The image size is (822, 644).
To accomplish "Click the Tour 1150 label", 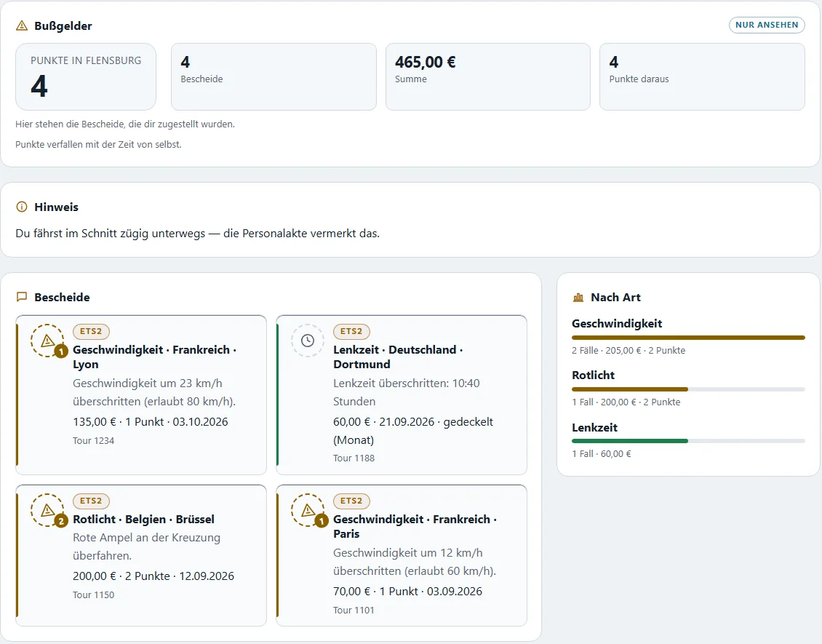I will coord(93,595).
